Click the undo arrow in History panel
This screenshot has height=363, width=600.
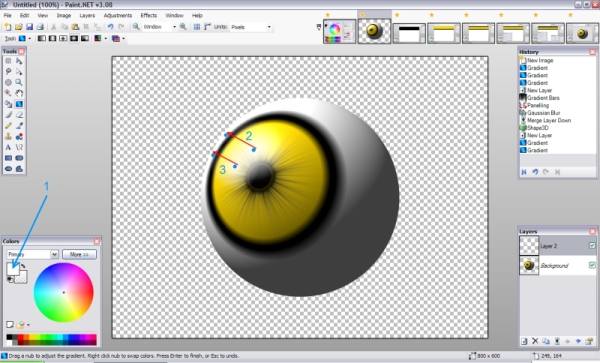coord(535,172)
